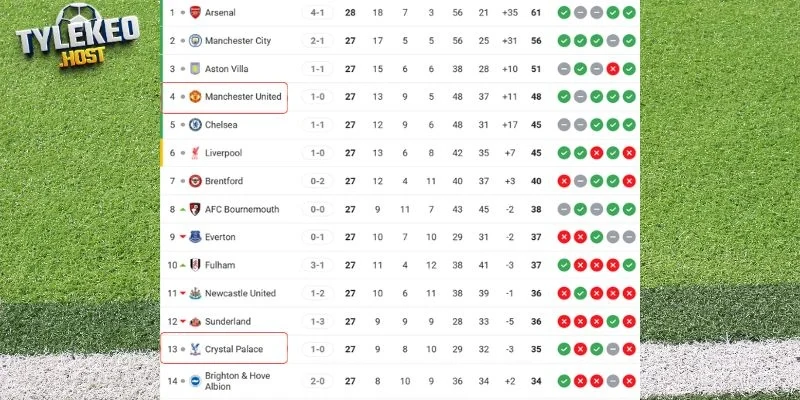Click the Everton club badge
800x400 pixels.
pyautogui.click(x=195, y=237)
